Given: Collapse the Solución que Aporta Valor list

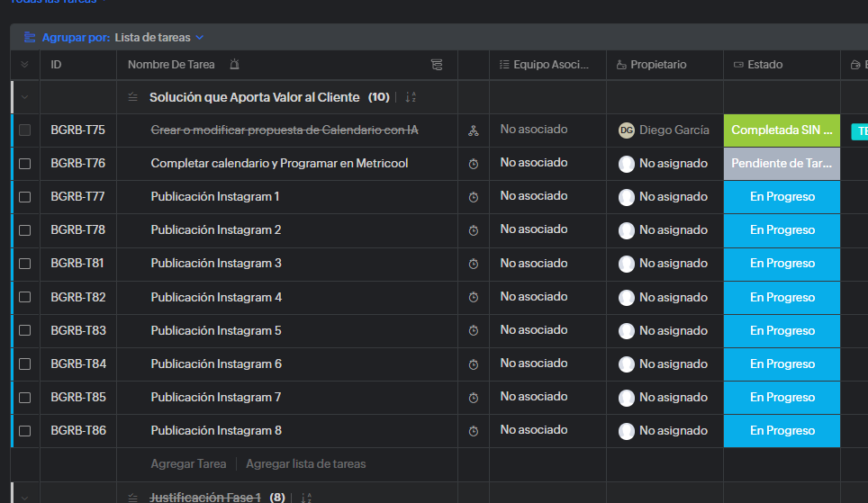Looking at the screenshot, I should (24, 97).
